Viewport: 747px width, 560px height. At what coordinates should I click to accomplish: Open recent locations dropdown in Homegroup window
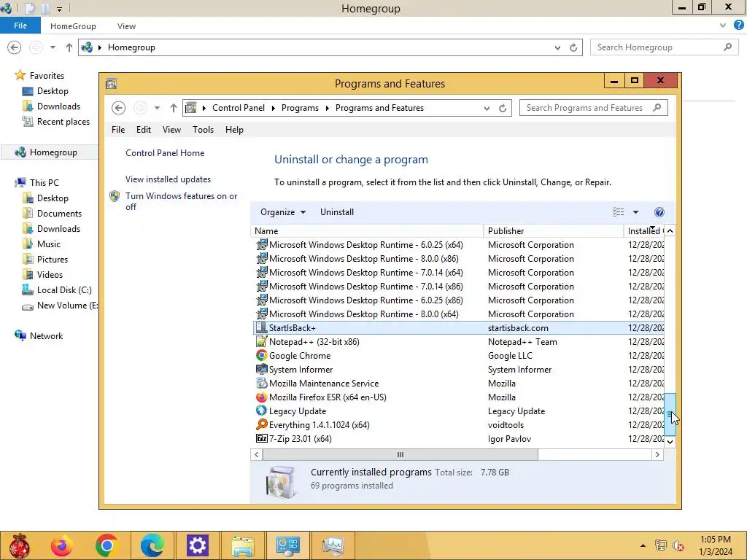[x=53, y=47]
